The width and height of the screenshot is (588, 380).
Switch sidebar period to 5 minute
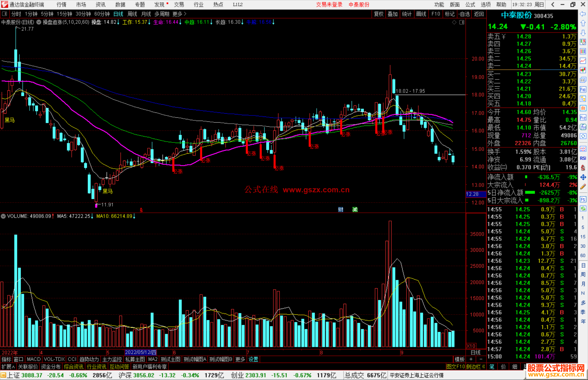[583, 227]
